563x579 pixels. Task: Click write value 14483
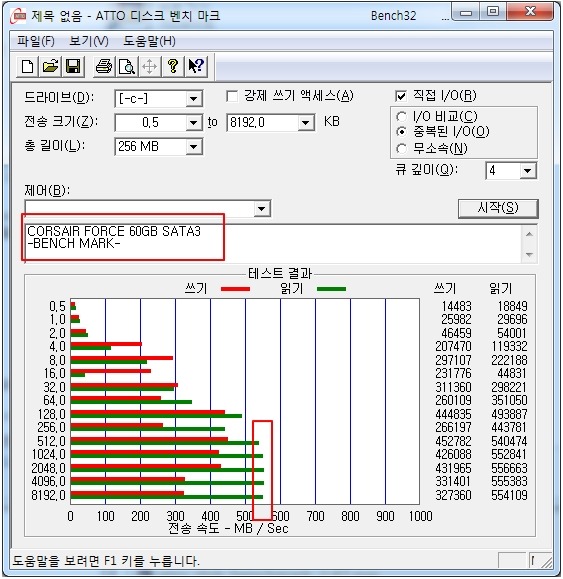(x=457, y=306)
